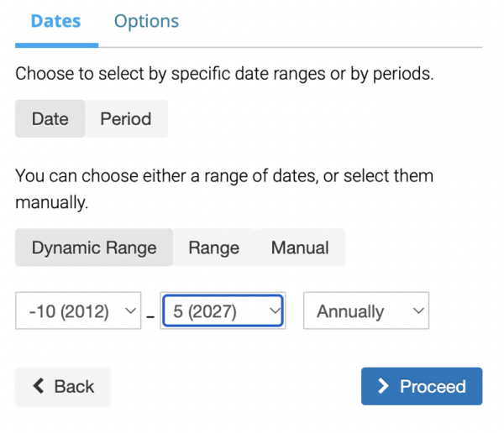Open the Options tab
This screenshot has height=433, width=504.
(146, 21)
